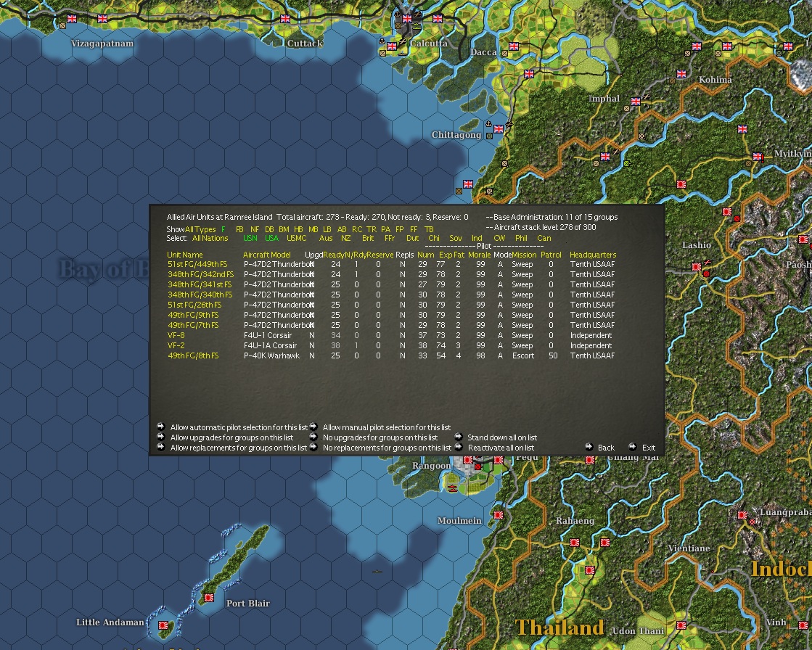
Task: Sort list by pilot Exp column
Action: [x=445, y=255]
